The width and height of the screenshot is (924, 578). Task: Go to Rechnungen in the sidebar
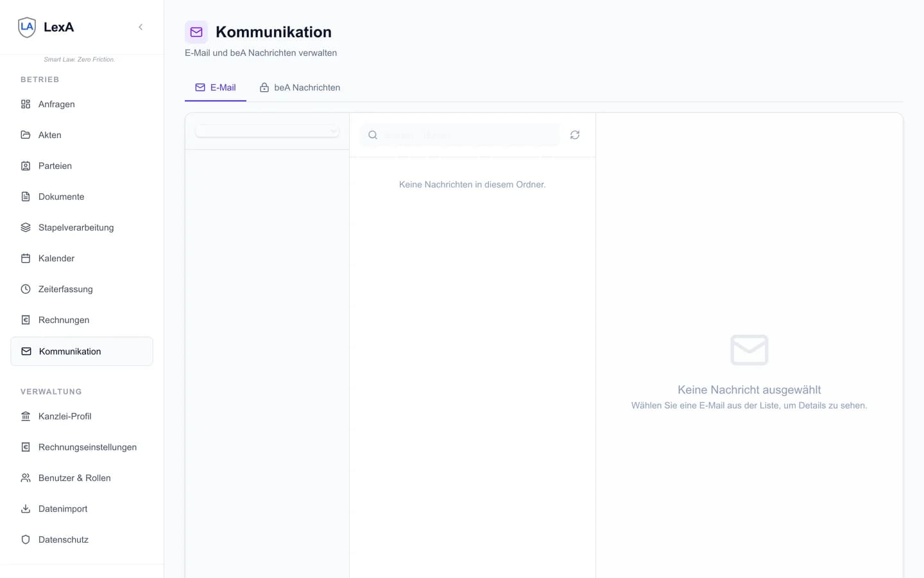coord(64,320)
